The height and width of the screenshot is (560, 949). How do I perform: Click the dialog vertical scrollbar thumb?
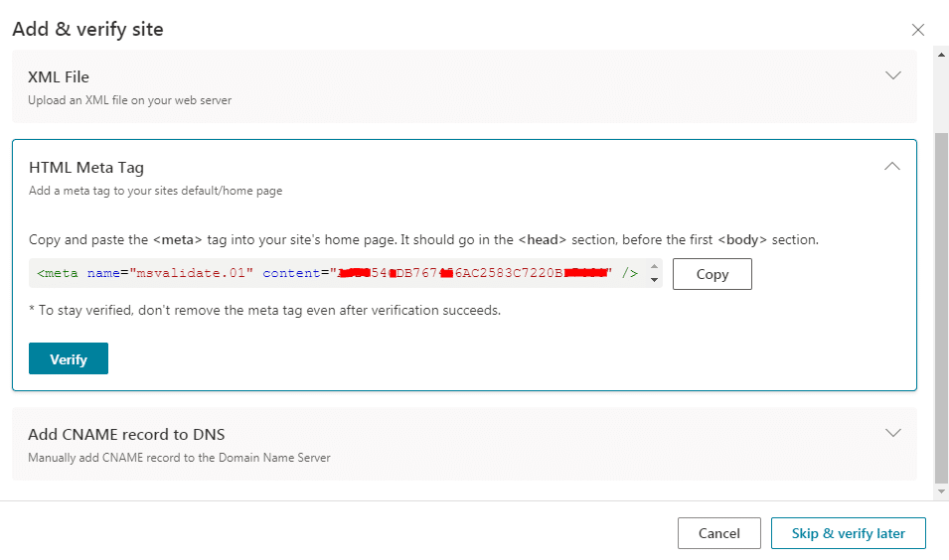(x=941, y=309)
